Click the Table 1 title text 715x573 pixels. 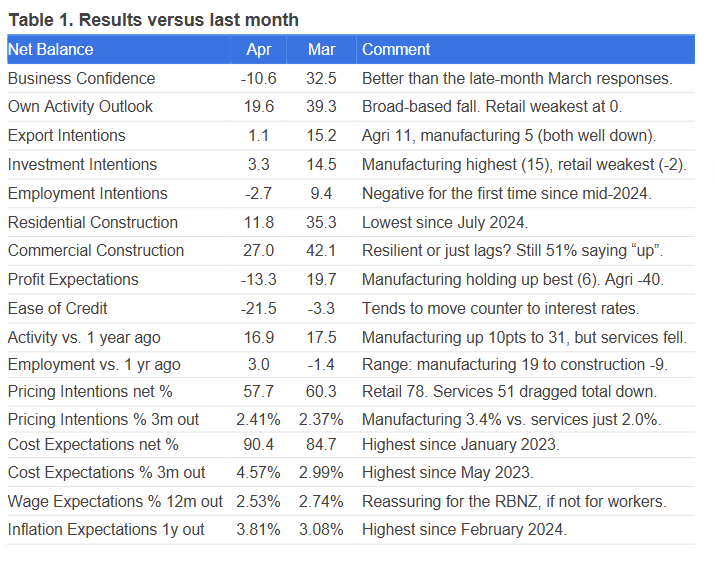(152, 20)
